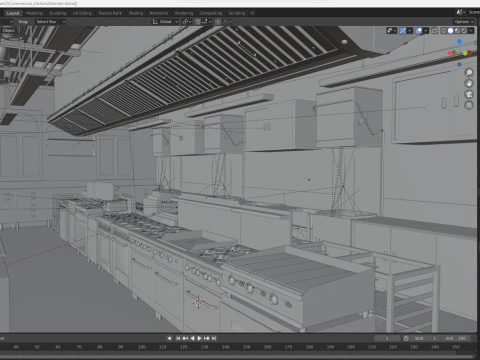Open the Animation workspace tab
The image size is (480, 360).
point(159,13)
